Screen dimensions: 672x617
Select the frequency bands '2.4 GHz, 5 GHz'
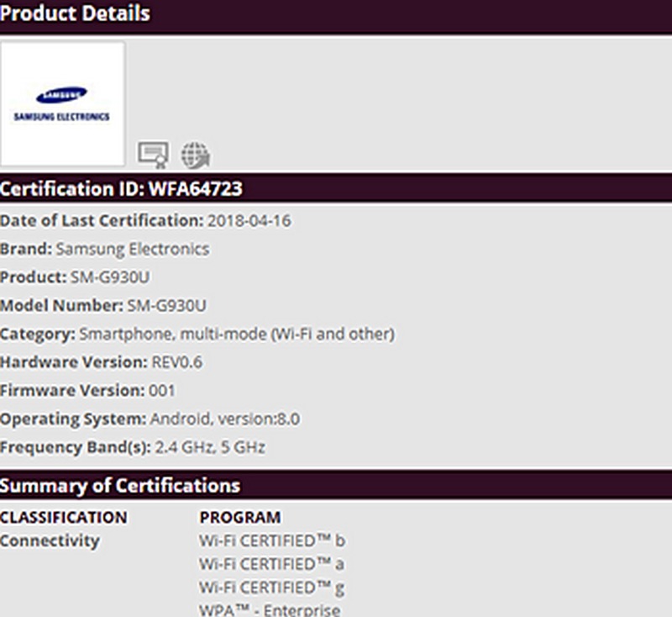[x=210, y=447]
